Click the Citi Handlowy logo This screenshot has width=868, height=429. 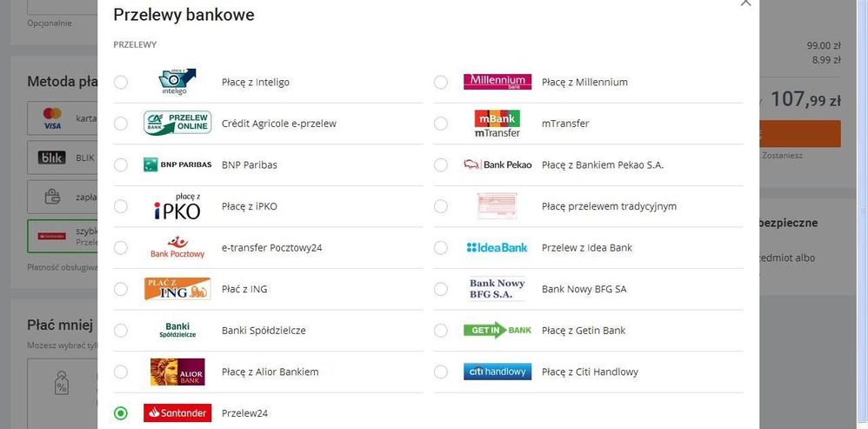[x=497, y=372]
